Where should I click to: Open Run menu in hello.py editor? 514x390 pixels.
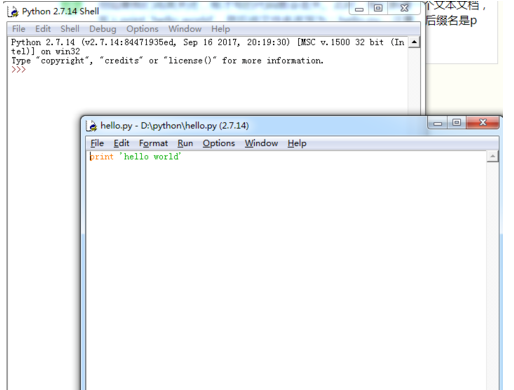pyautogui.click(x=185, y=143)
